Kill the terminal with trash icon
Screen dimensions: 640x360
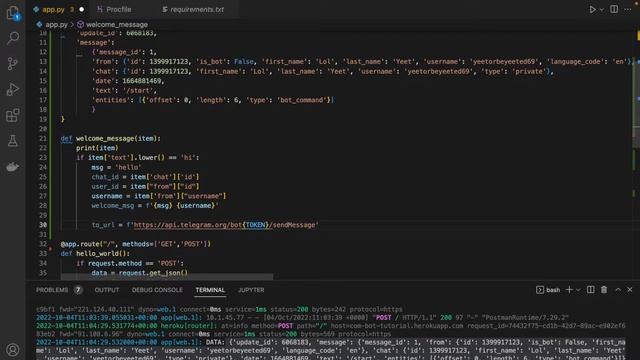604,290
